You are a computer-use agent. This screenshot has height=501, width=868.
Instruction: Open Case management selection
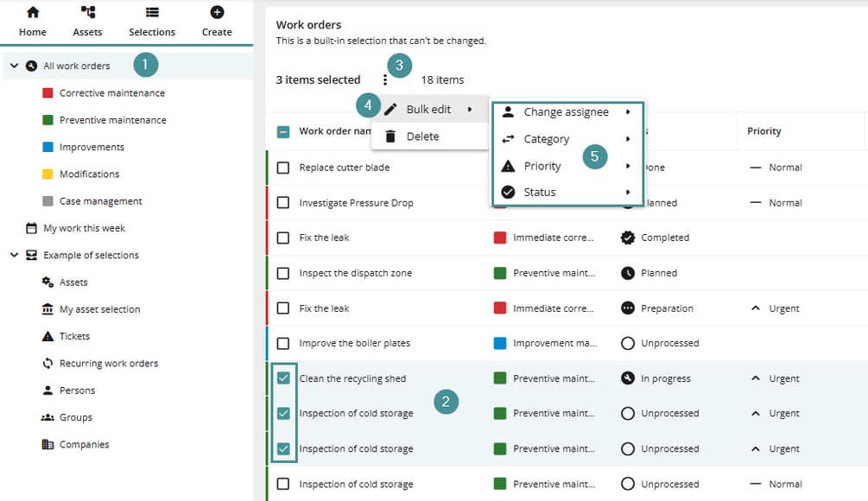pyautogui.click(x=101, y=201)
